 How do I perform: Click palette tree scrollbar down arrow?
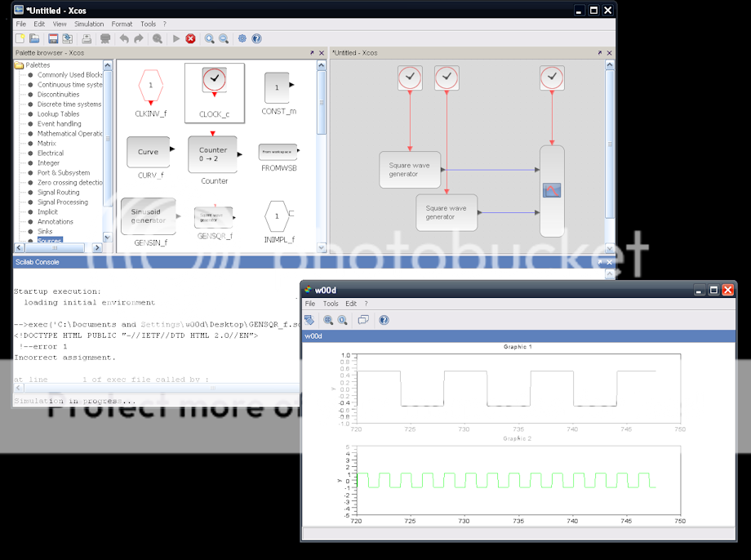[x=107, y=237]
